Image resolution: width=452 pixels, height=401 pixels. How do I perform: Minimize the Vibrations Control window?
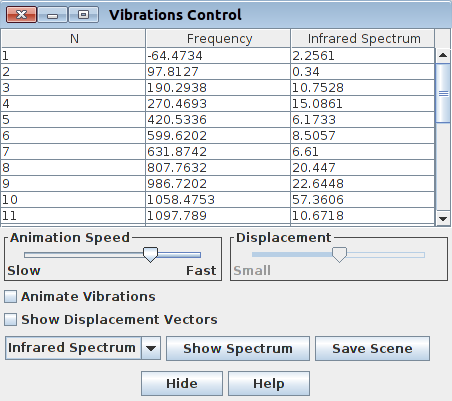coord(52,15)
